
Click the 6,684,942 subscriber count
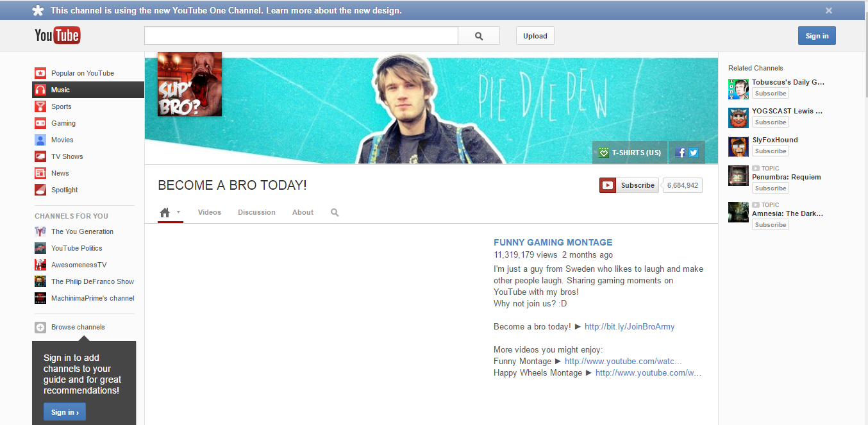(x=683, y=185)
